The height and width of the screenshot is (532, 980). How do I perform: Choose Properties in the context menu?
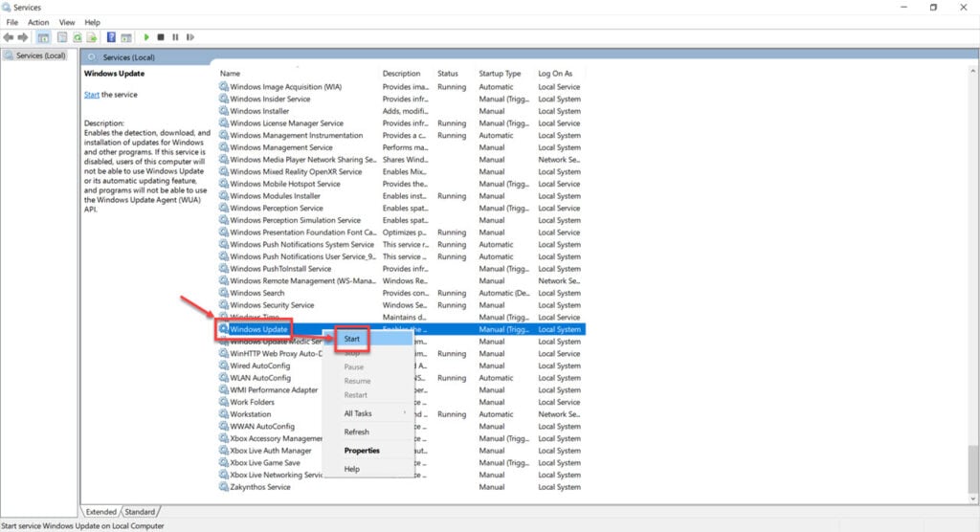pyautogui.click(x=368, y=450)
